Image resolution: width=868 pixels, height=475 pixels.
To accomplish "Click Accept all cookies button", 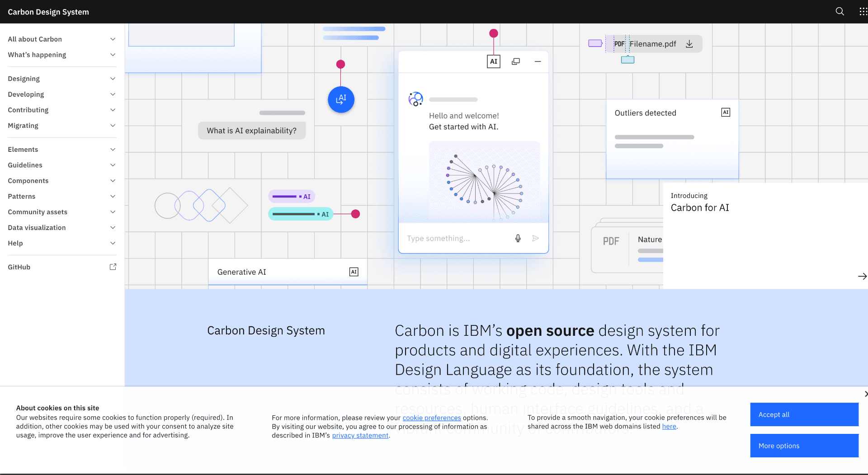I will click(804, 414).
